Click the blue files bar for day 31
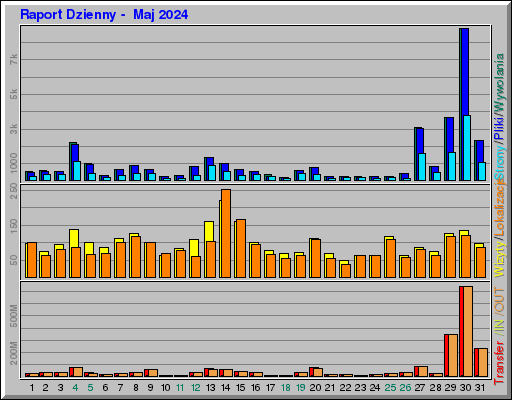The height and width of the screenshot is (400, 512). point(480,151)
